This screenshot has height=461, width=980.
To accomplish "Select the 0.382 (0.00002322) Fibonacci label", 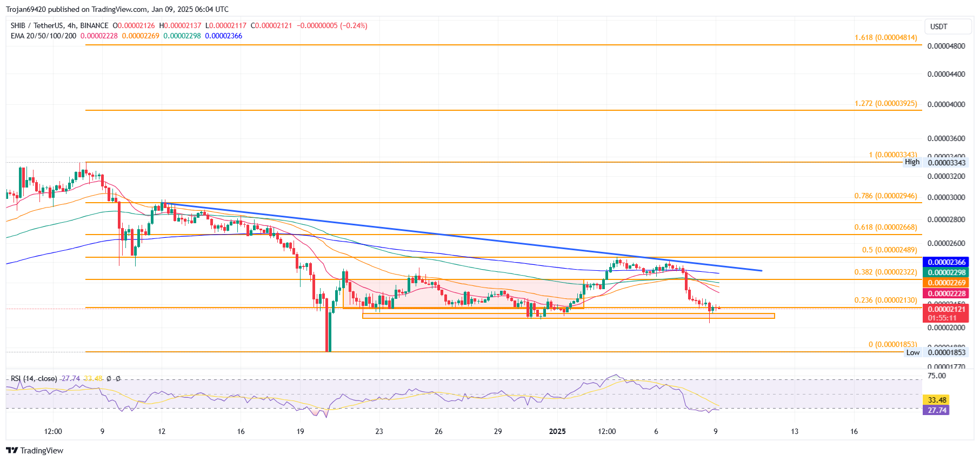I will coord(885,272).
